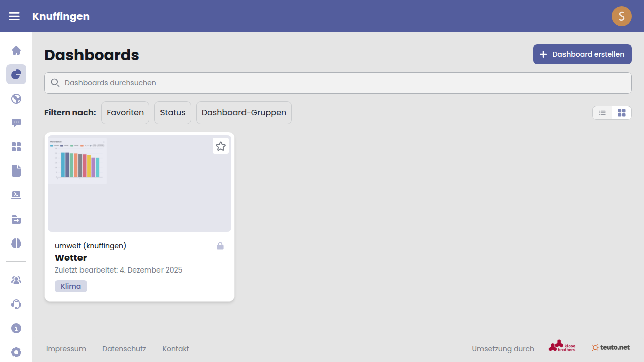Open the chat bubble sidebar icon
644x362 pixels.
click(x=16, y=123)
